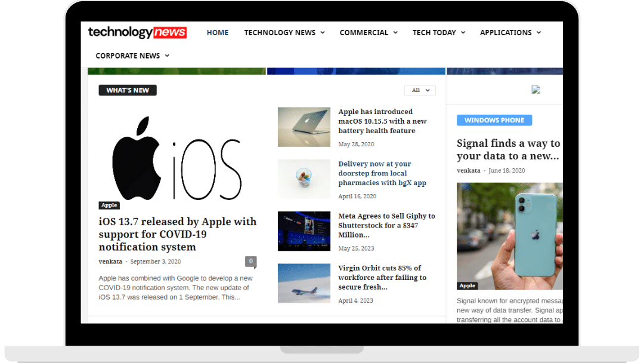Image resolution: width=644 pixels, height=363 pixels.
Task: Open the pills in glass thumbnail
Action: coord(304,179)
